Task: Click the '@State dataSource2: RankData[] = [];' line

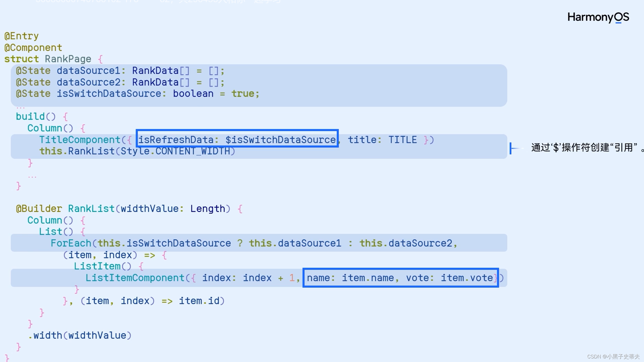Action: coord(120,82)
